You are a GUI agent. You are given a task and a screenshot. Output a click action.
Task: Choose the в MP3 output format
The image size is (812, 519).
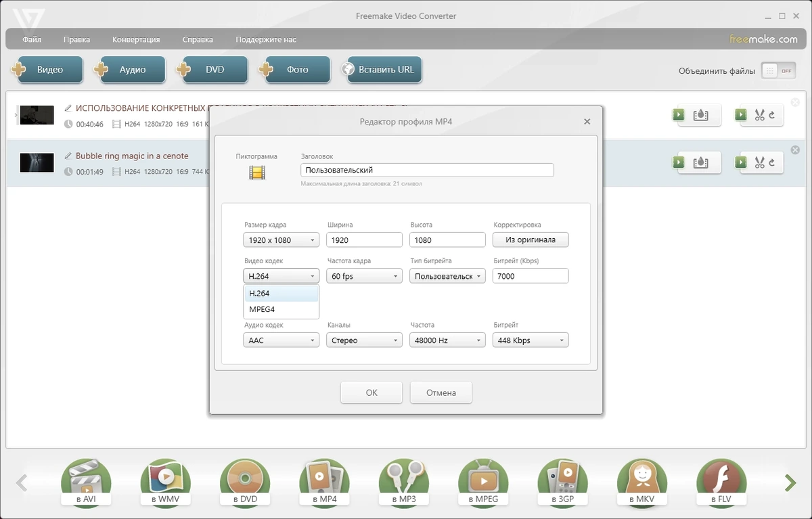pyautogui.click(x=404, y=484)
